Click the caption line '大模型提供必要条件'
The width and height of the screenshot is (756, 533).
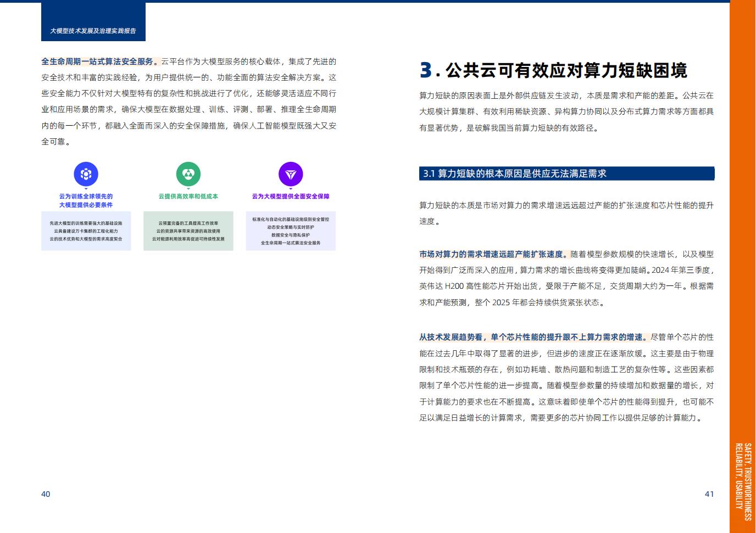86,205
